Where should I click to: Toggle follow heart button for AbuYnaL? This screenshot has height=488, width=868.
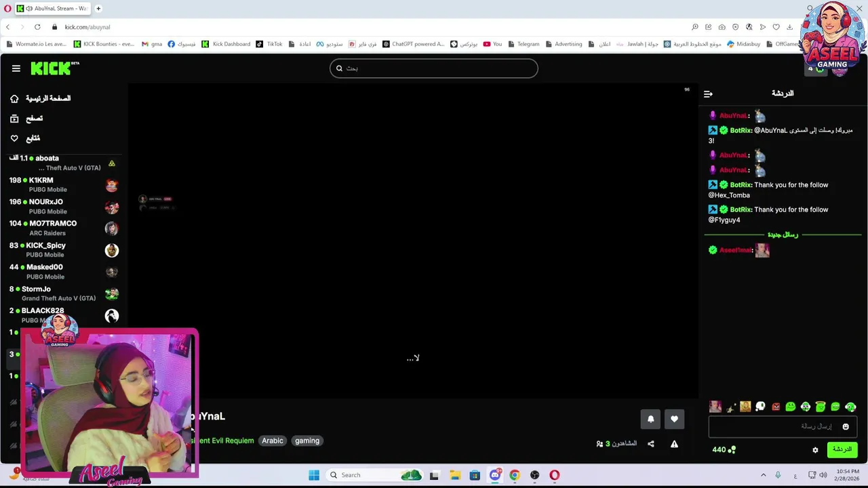(674, 419)
